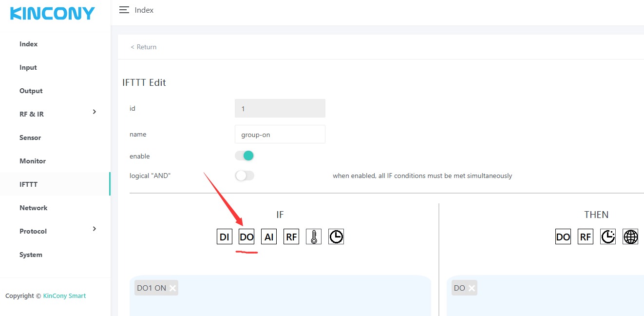Disable the enable switch for this rule
The height and width of the screenshot is (316, 644).
pyautogui.click(x=245, y=156)
